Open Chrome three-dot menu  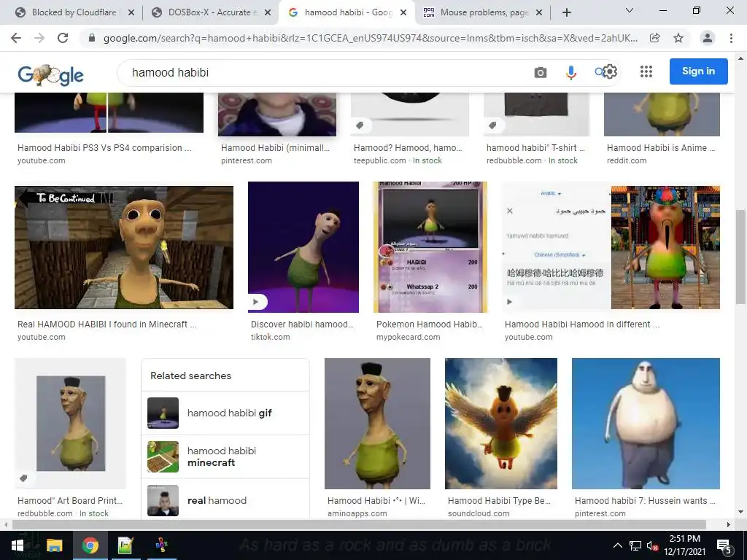pyautogui.click(x=731, y=38)
